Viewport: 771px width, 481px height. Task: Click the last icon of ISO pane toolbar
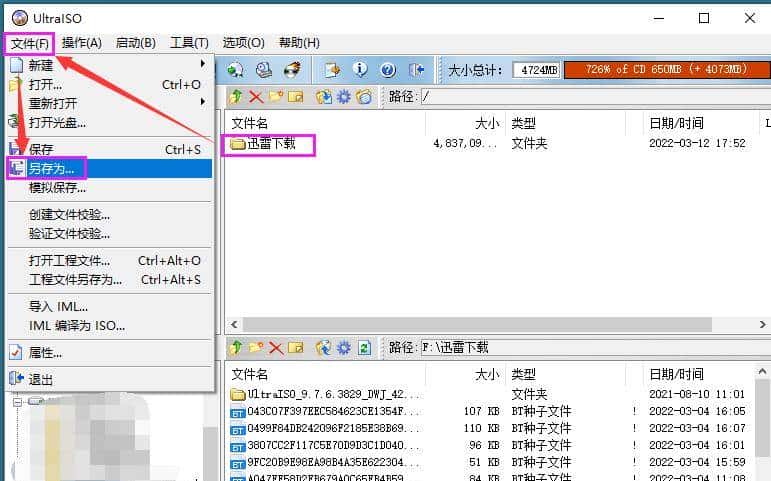pos(364,97)
